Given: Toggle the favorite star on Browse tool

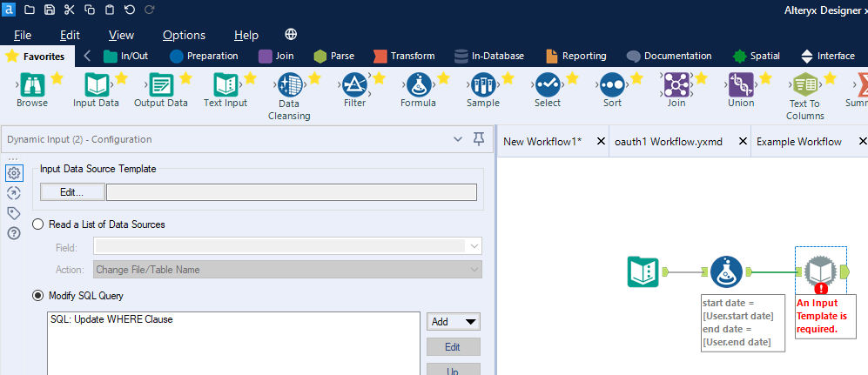Looking at the screenshot, I should coord(57,78).
